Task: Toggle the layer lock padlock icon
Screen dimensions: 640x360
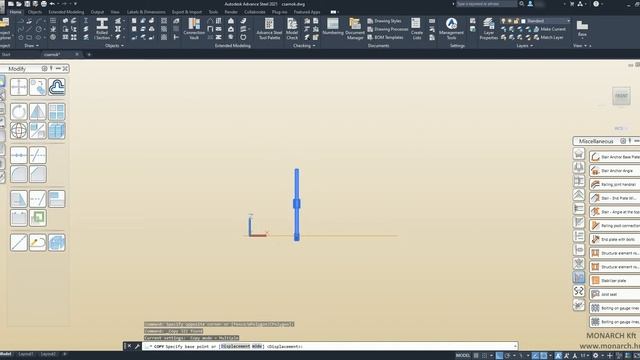Action: (x=516, y=21)
